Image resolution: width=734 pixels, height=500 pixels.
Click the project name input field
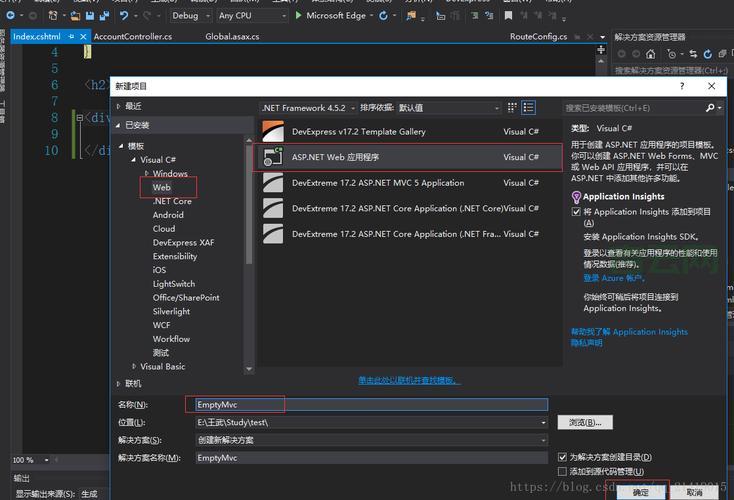coord(366,404)
